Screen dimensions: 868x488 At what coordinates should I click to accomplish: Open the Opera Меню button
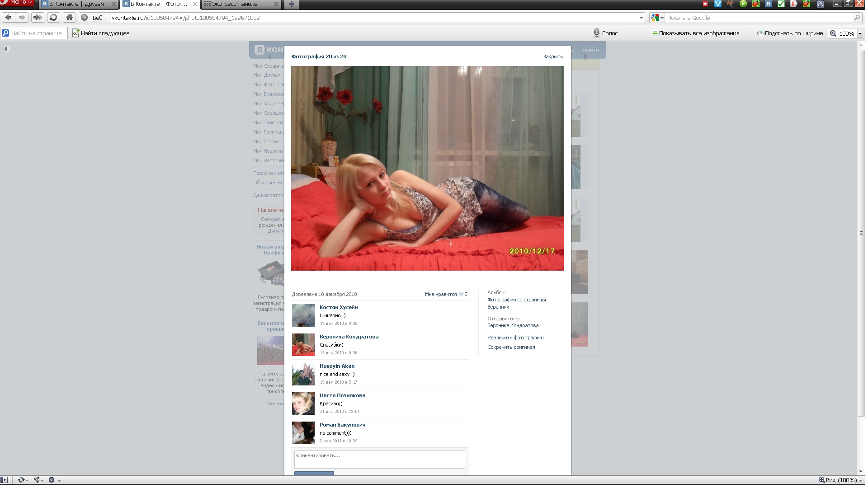point(17,3)
